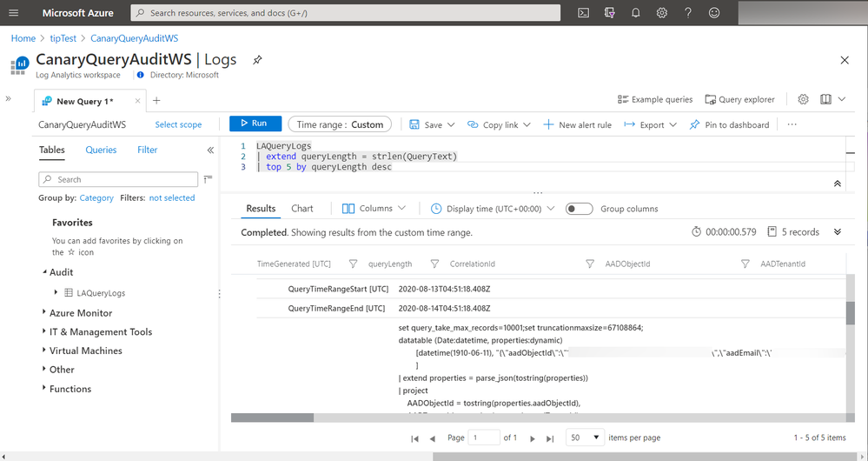Viewport: 868px width, 461px height.
Task: Create a New alert rule
Action: pyautogui.click(x=577, y=124)
